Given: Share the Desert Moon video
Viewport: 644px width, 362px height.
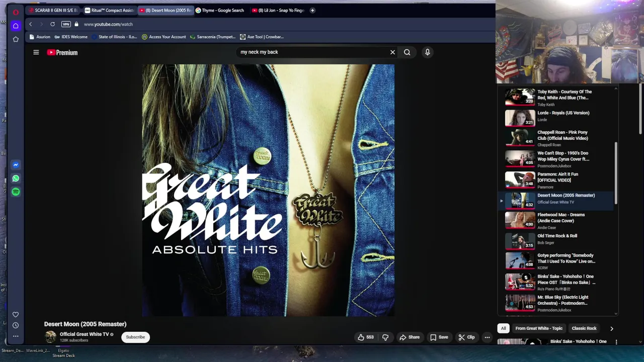Looking at the screenshot, I should tap(410, 337).
